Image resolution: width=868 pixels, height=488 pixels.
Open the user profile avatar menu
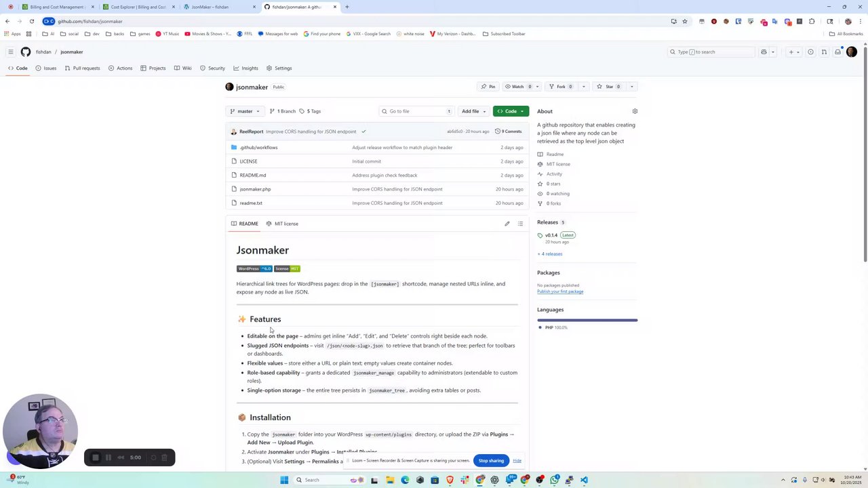pos(852,52)
